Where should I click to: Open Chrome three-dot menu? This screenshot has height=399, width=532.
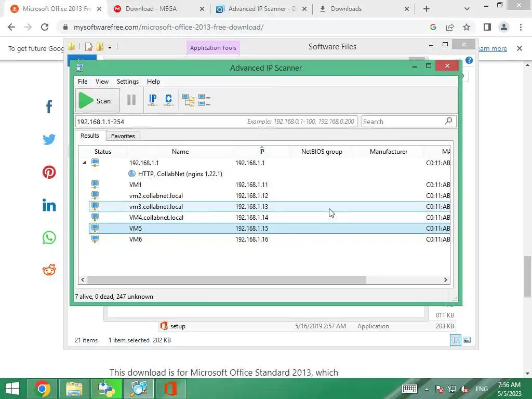click(521, 27)
